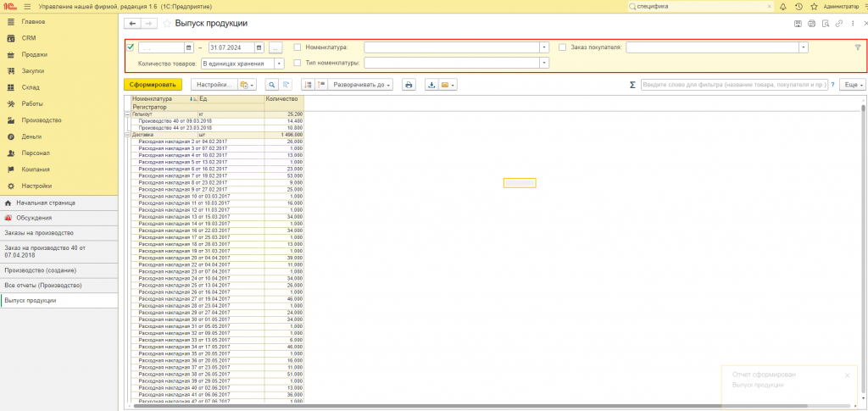Open the Количество товаров dropdown
Screen dimensions: 868x411
coord(280,64)
